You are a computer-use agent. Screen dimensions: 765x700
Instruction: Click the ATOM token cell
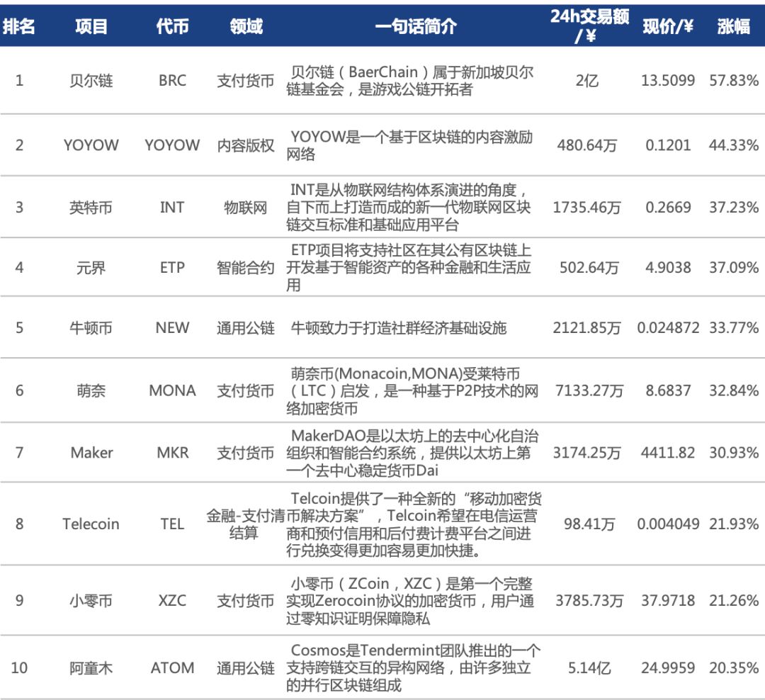[x=172, y=667]
